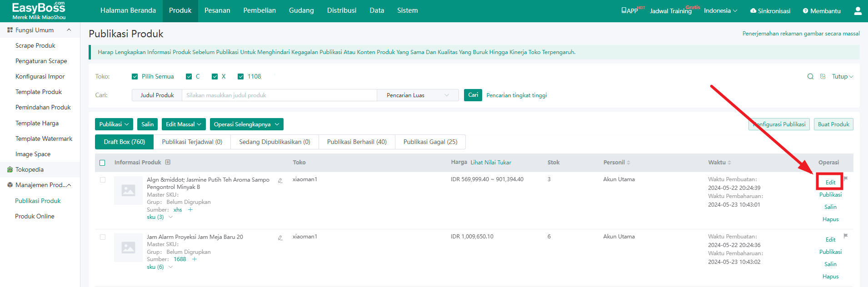
Task: Open the Operasi Selengkapnya dropdown
Action: click(x=247, y=124)
